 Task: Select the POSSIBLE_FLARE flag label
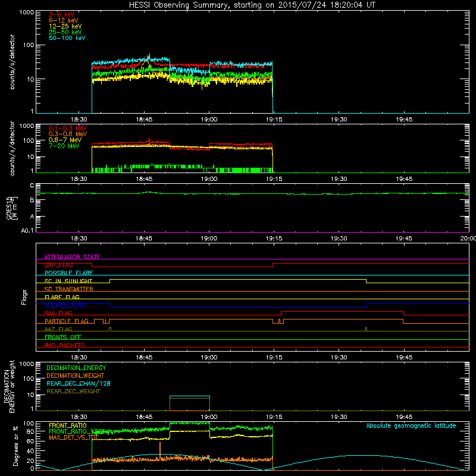click(68, 273)
